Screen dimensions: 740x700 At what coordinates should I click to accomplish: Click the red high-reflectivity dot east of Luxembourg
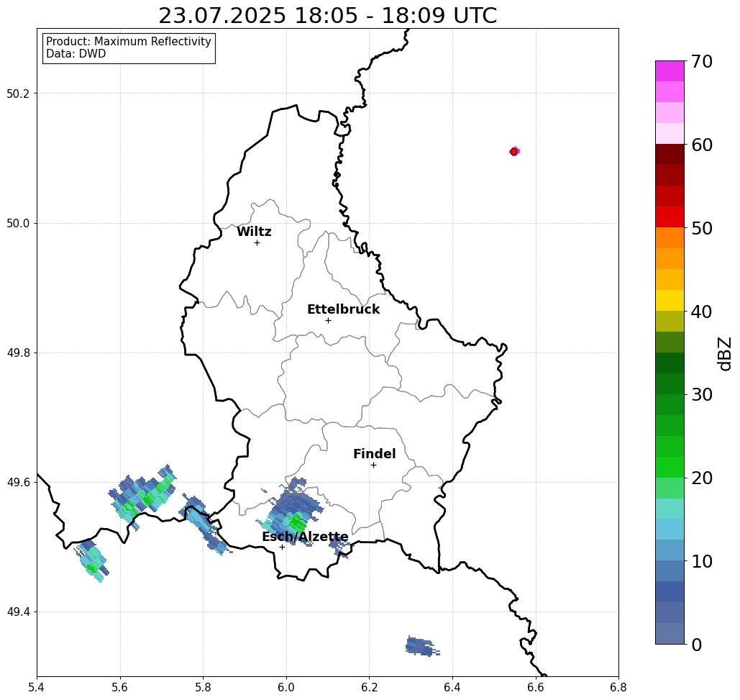(514, 152)
